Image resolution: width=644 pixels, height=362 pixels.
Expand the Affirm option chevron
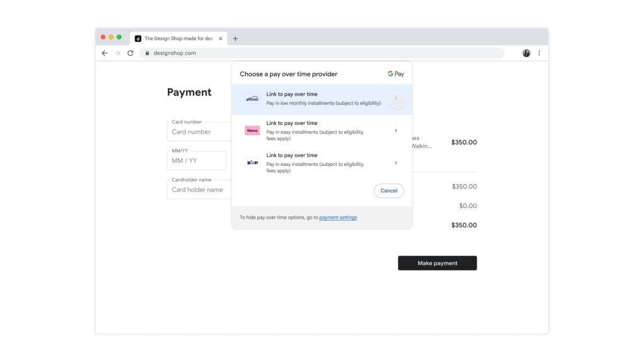pos(396,99)
